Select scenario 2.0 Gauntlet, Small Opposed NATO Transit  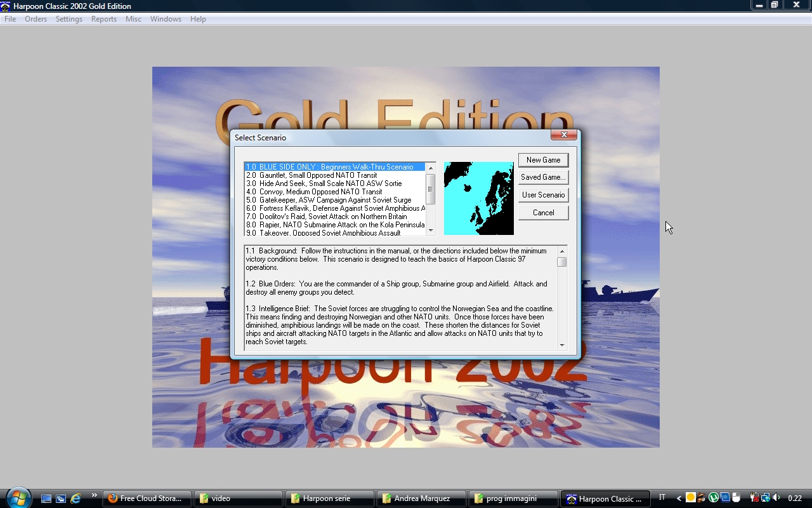click(x=335, y=175)
